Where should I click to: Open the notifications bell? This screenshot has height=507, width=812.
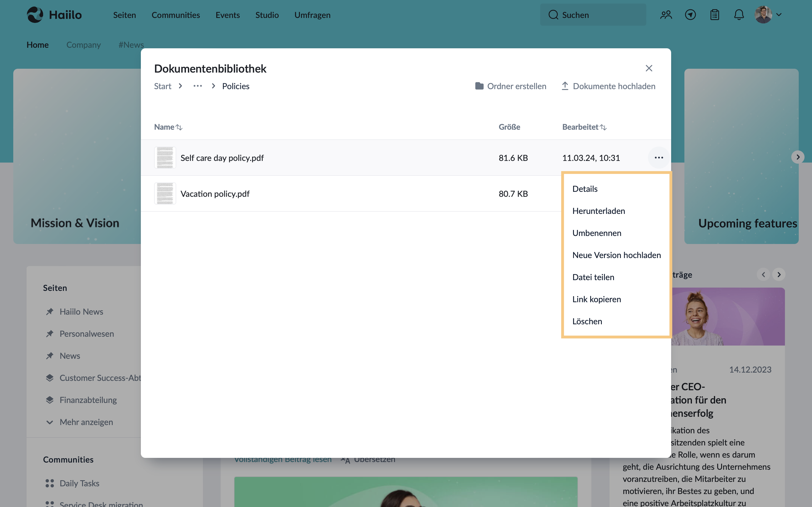coord(739,15)
